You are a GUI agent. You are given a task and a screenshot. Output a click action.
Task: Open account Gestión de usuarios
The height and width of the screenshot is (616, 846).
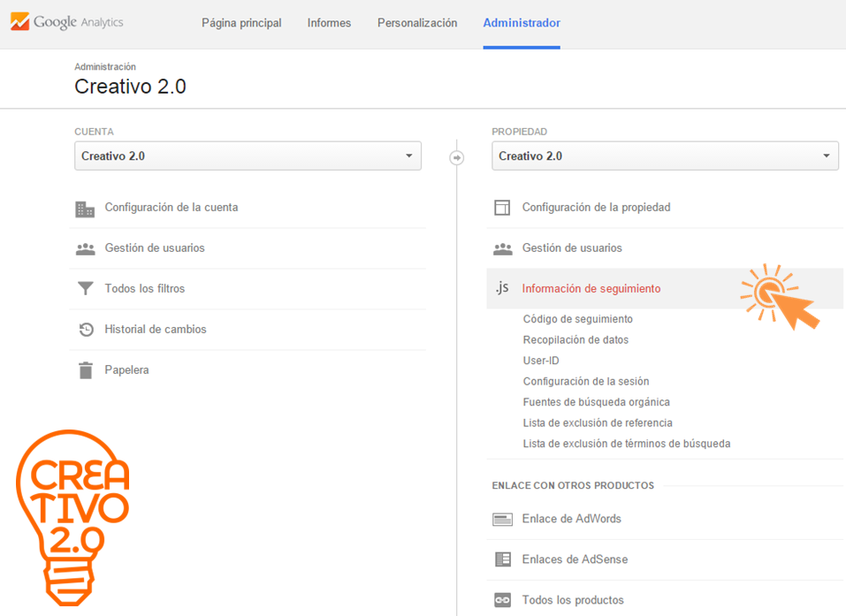(155, 247)
